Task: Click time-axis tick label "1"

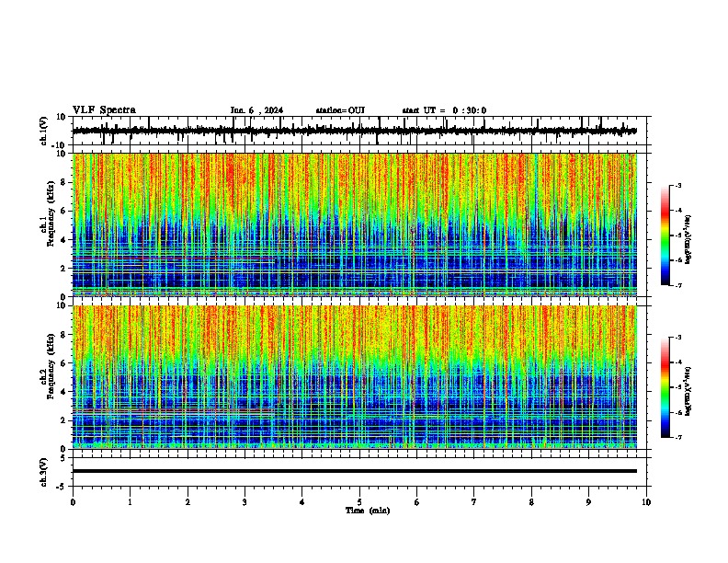Action: coord(130,502)
